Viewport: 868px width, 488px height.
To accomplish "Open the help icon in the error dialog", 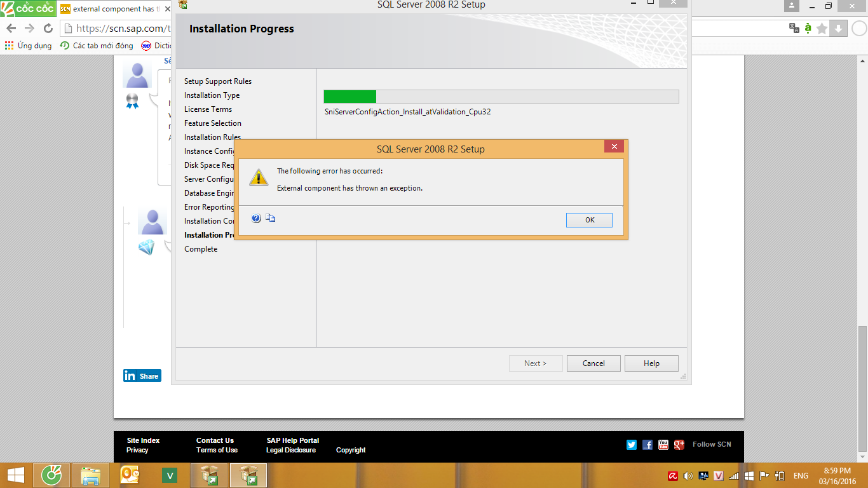I will [x=256, y=218].
